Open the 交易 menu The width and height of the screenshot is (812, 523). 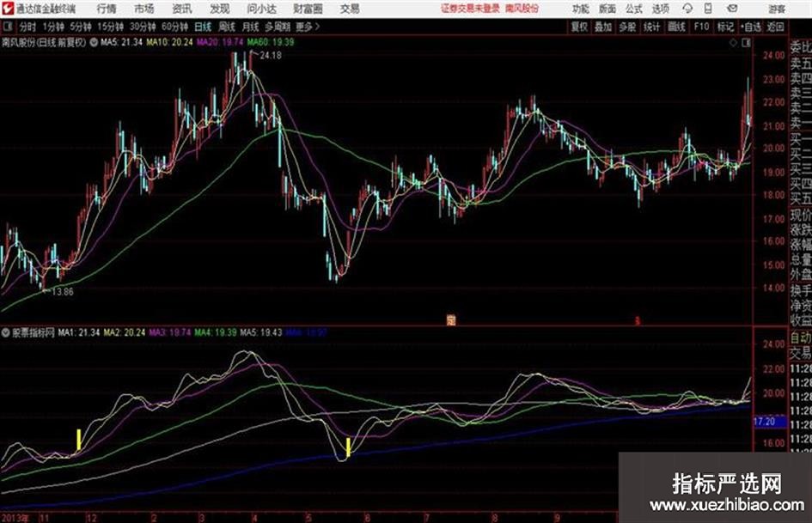350,9
